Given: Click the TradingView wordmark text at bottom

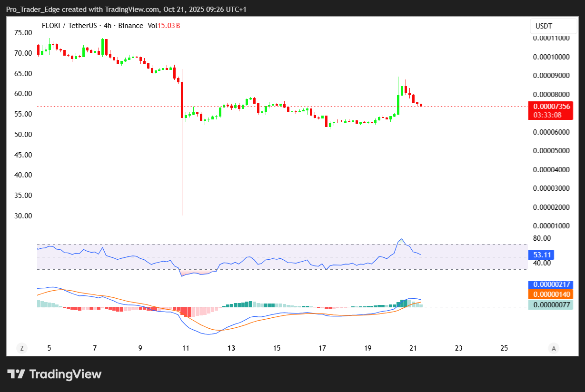Looking at the screenshot, I should 66,374.
